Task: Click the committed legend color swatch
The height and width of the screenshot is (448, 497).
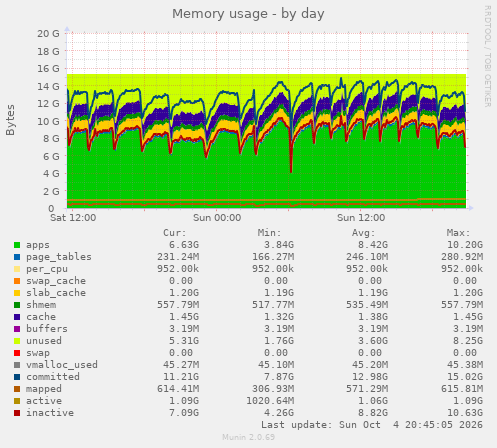Action: [17, 377]
